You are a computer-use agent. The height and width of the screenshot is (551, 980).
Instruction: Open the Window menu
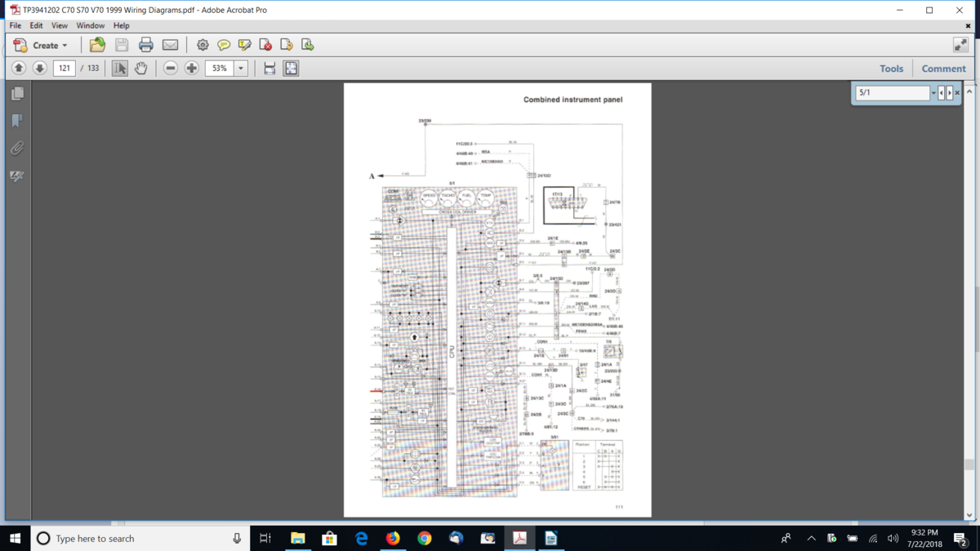(90, 25)
